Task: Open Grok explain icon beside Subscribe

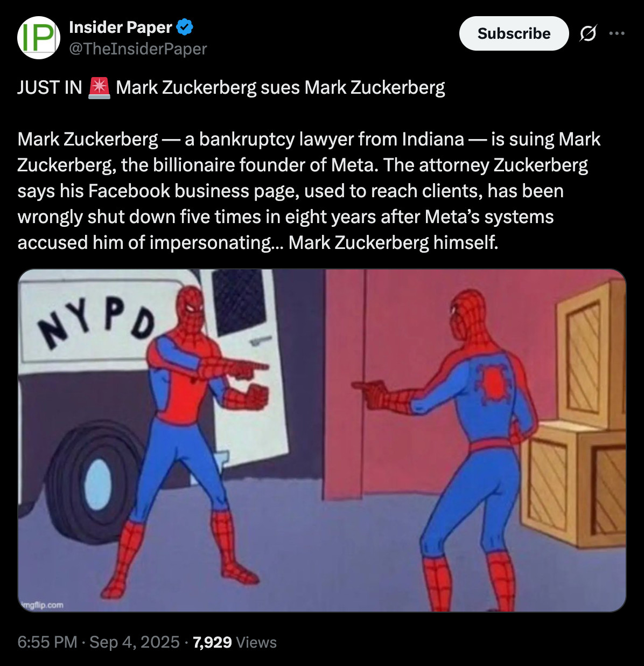Action: [587, 33]
